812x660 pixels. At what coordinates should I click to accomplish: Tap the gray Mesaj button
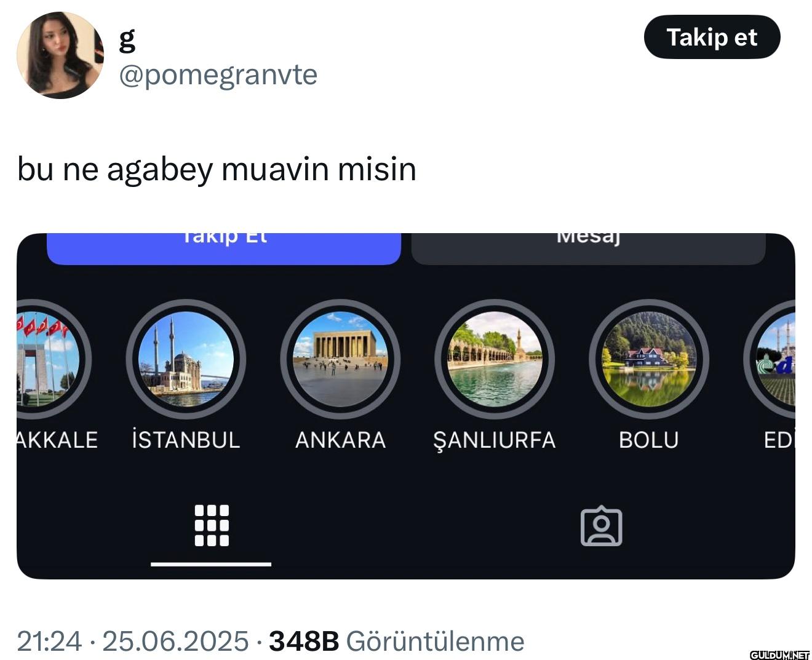pos(588,249)
